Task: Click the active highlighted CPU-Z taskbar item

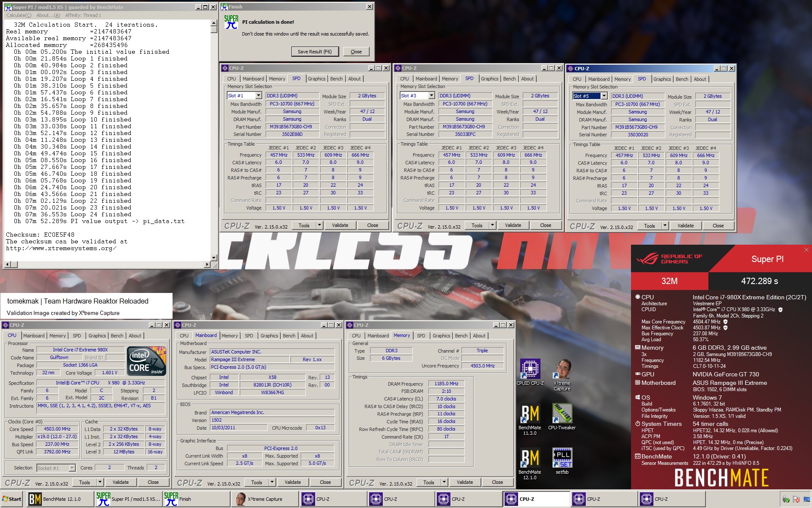Action: click(536, 499)
